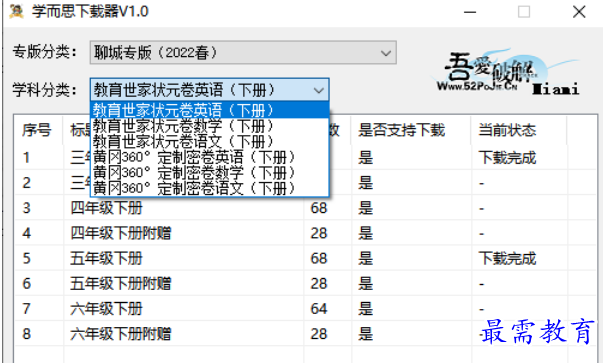The height and width of the screenshot is (363, 603).
Task: Choose 教育世家状元卷语文（下册） option
Action: click(x=210, y=141)
